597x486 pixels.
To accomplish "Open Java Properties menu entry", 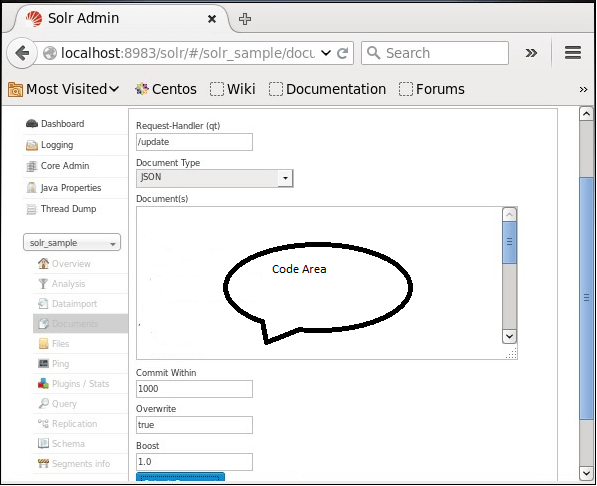I will 71,188.
